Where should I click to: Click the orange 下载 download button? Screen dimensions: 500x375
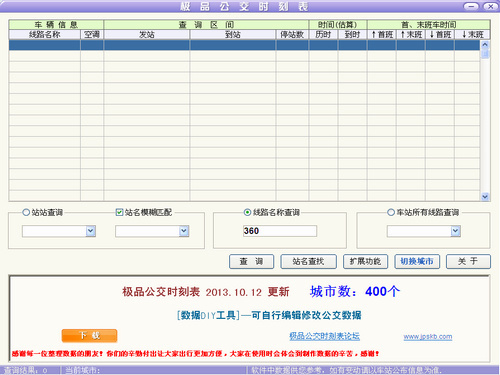coord(89,335)
